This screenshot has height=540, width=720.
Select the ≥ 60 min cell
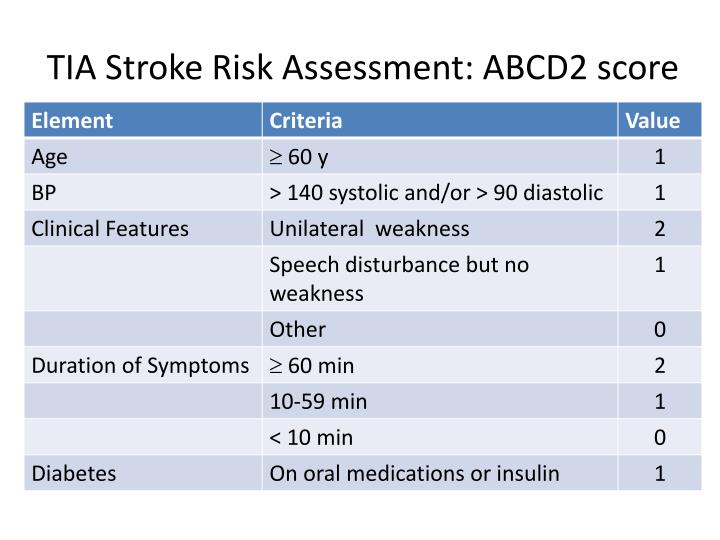[x=440, y=366]
